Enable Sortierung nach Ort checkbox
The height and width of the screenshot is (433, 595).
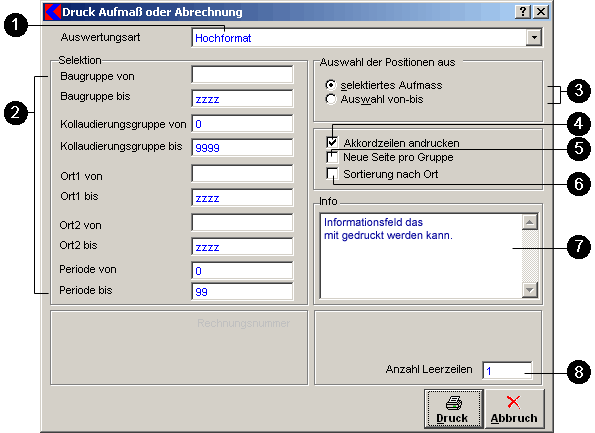[332, 174]
